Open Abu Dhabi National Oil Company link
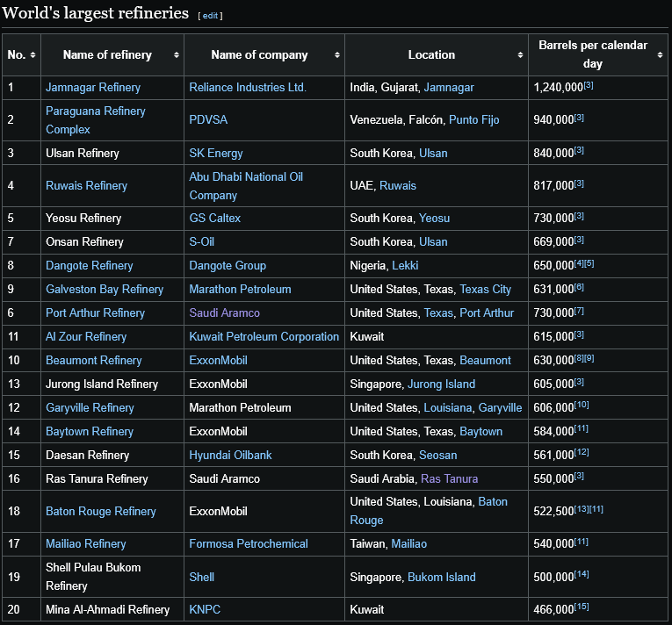 (246, 185)
